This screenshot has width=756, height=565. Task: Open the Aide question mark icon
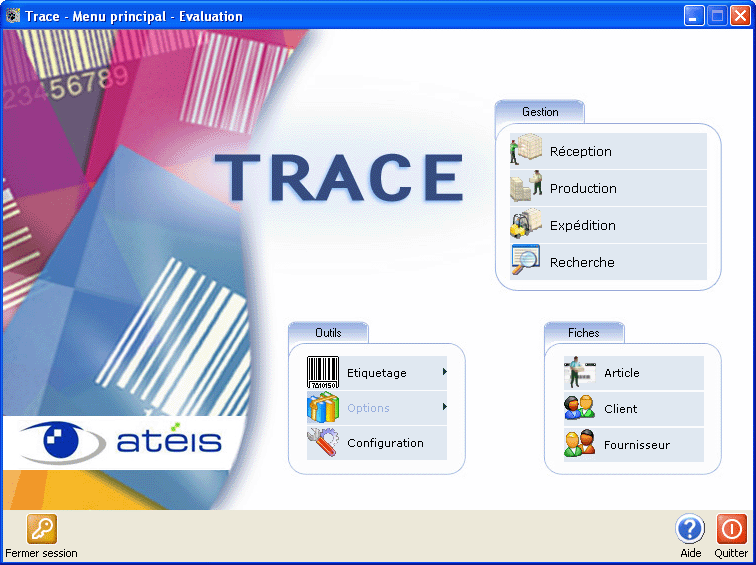tap(690, 529)
